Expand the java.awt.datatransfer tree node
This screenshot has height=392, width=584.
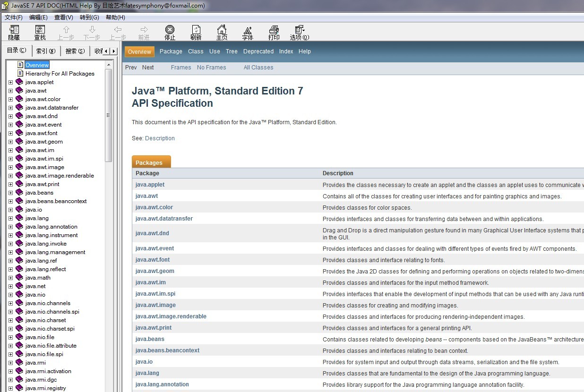(x=11, y=108)
